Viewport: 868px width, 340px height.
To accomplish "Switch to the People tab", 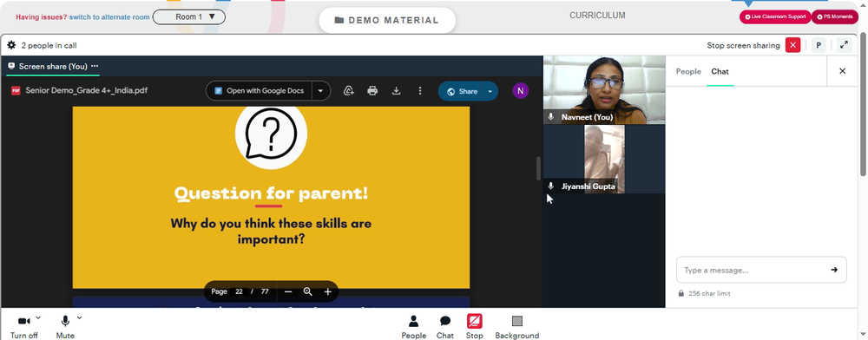I will [688, 71].
